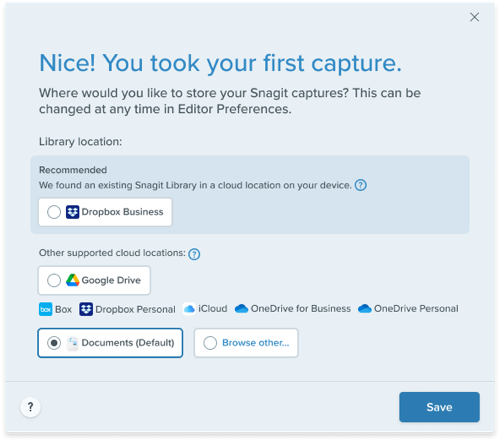Choose Google Drive radio button
The width and height of the screenshot is (500, 441).
(x=54, y=280)
